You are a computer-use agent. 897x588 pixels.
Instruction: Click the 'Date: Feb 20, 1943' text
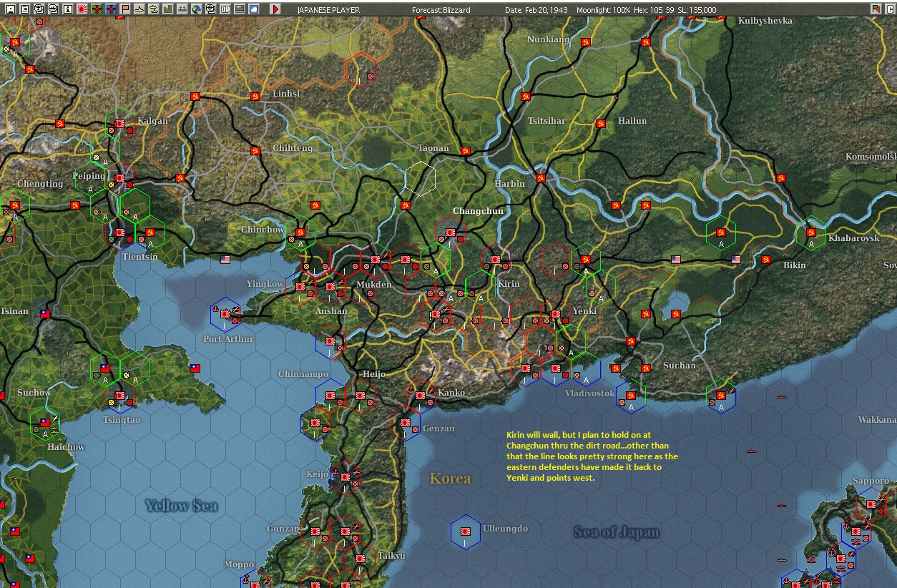tap(536, 10)
